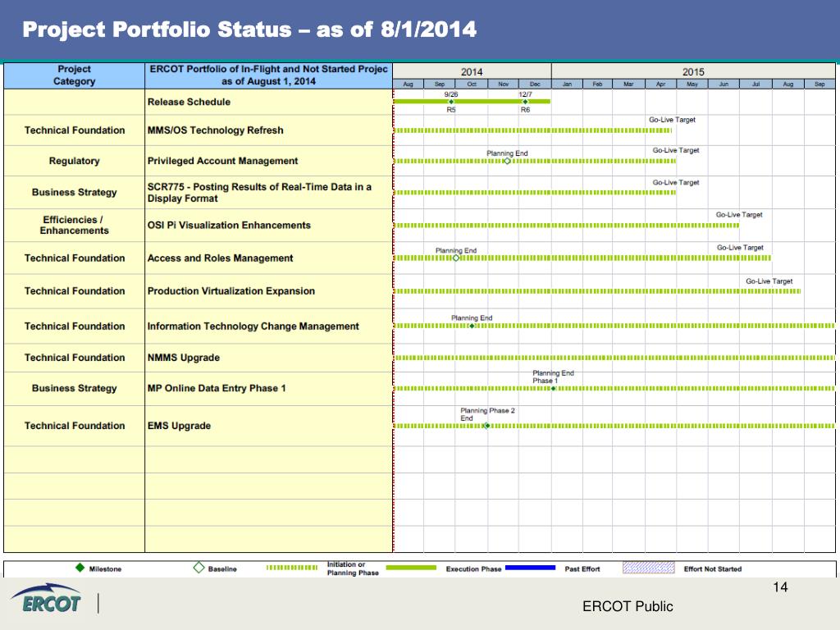Click Access and Roles Management Planning End diamond
This screenshot has height=630, width=840.
[x=456, y=258]
